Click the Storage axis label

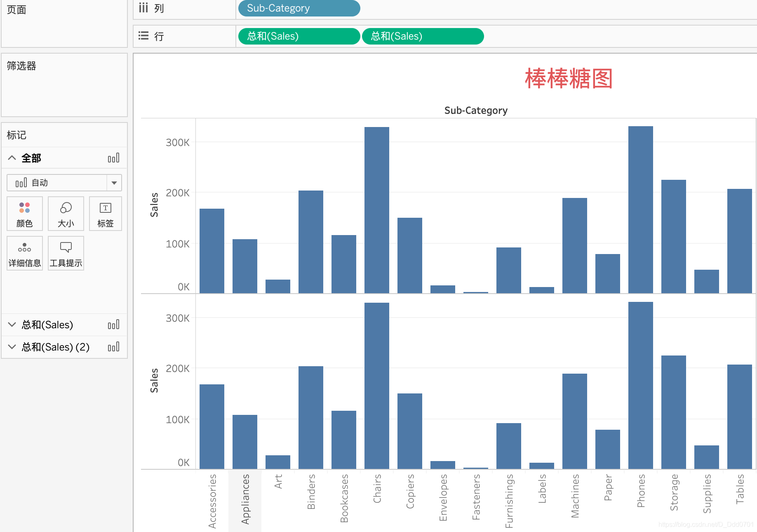coord(674,492)
